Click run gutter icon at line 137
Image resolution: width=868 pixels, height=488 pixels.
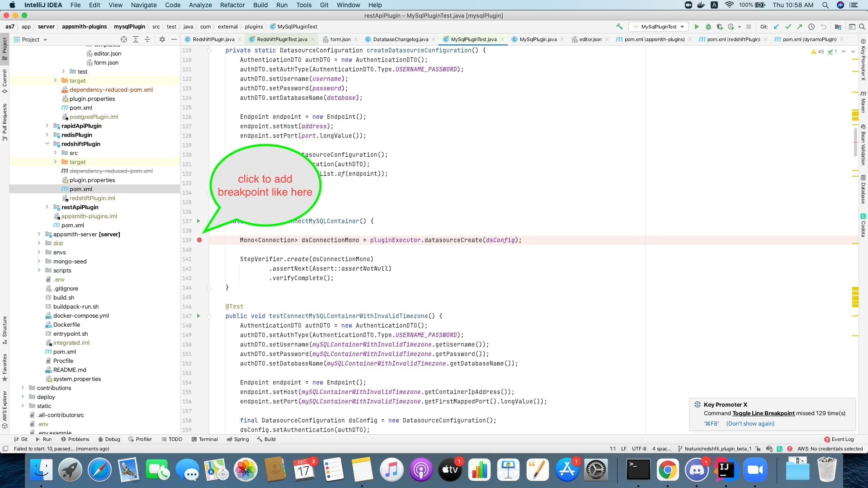coord(198,221)
